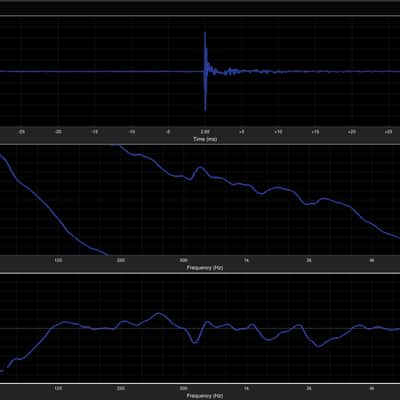The height and width of the screenshot is (400, 400).
Task: Click the +10 ms tick label
Action: [x=278, y=132]
